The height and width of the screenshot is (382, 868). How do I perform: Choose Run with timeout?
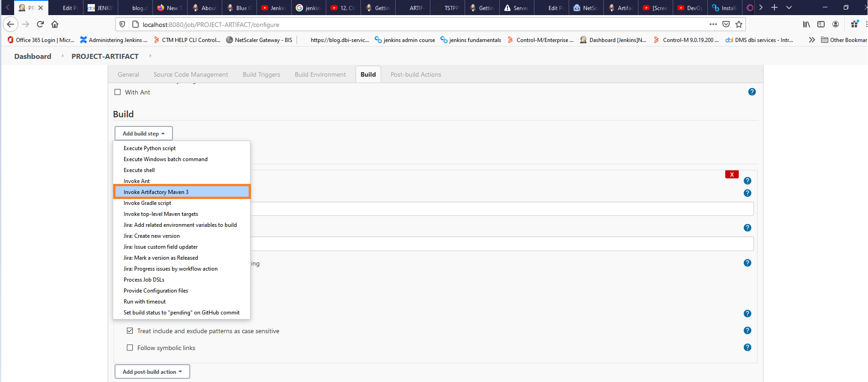tap(182, 302)
